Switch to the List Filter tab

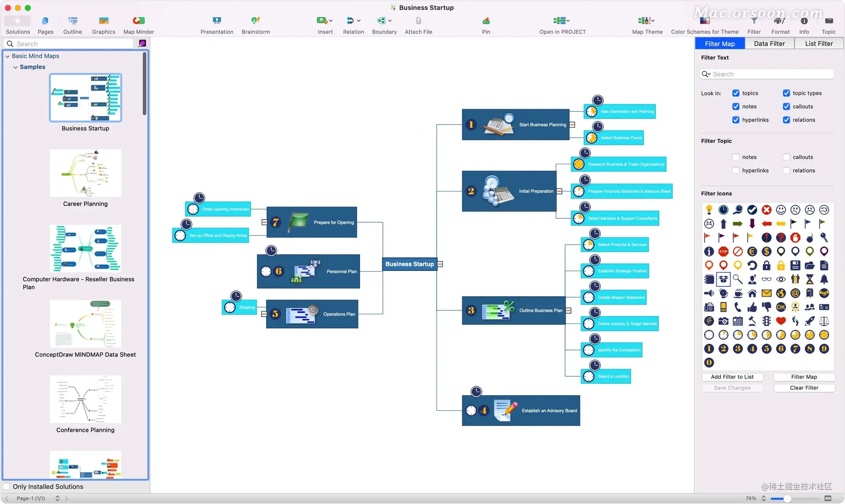coord(817,43)
